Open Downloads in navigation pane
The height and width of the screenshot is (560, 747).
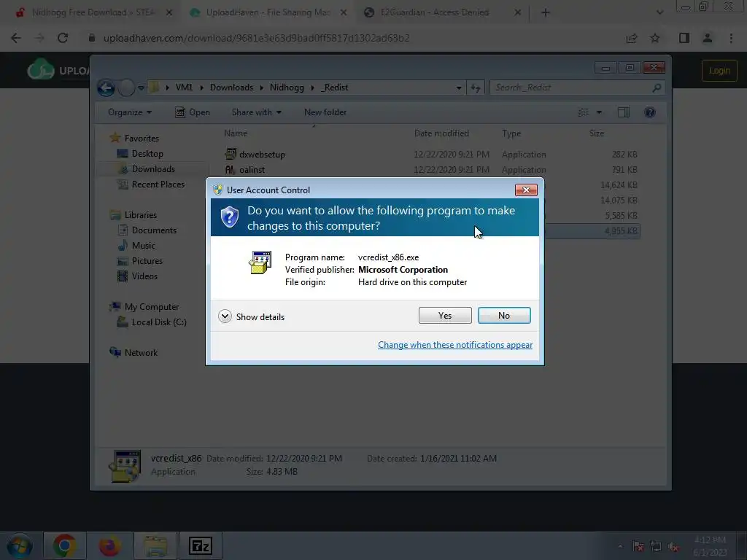click(x=153, y=168)
